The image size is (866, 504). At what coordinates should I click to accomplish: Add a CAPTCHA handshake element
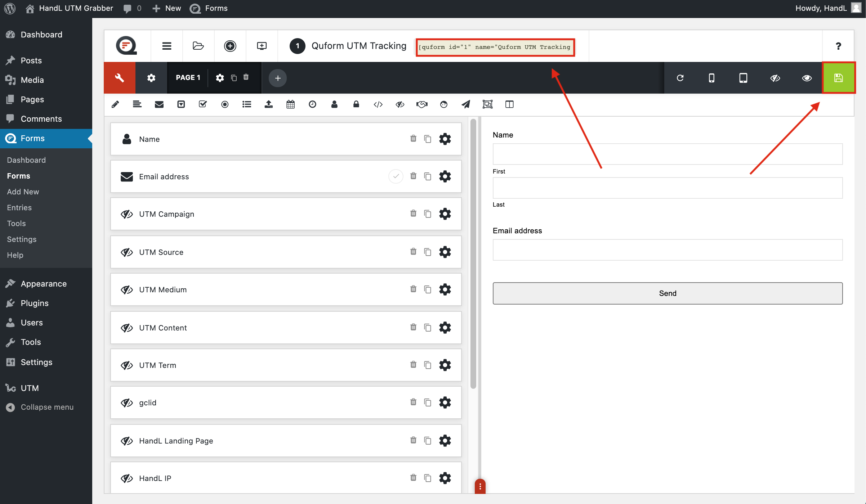pos(422,104)
